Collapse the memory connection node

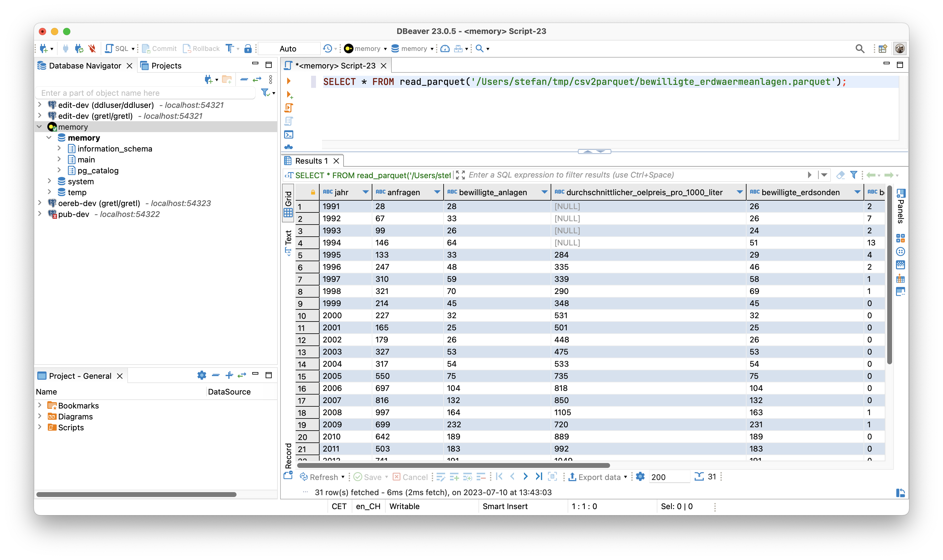[40, 126]
